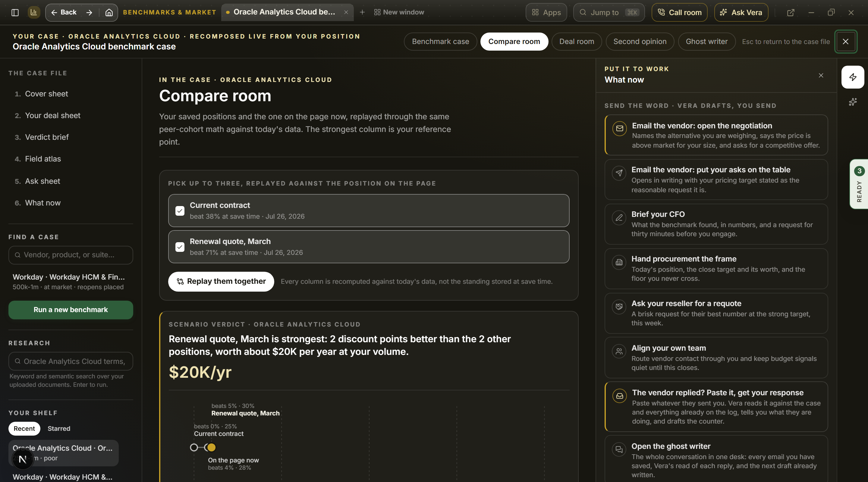Open Oracle Analytics Cloud shelf item
This screenshot has width=868, height=482.
(64, 453)
